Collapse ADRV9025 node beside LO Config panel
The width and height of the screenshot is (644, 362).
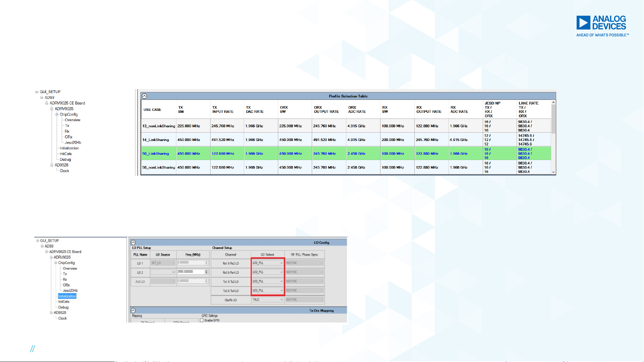[x=51, y=257]
